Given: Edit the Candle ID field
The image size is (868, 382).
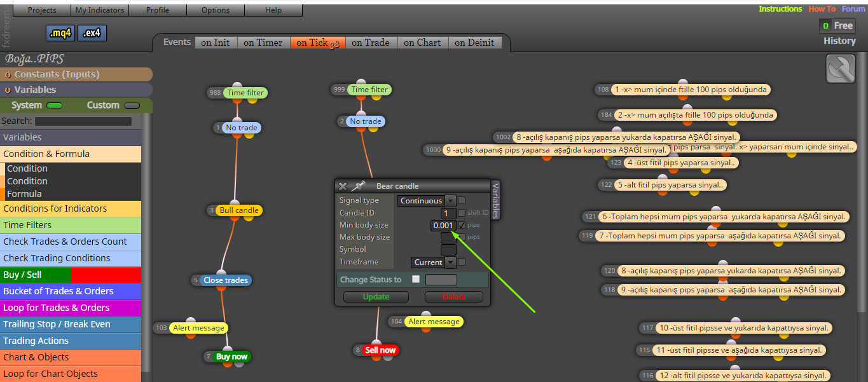Looking at the screenshot, I should [x=448, y=214].
